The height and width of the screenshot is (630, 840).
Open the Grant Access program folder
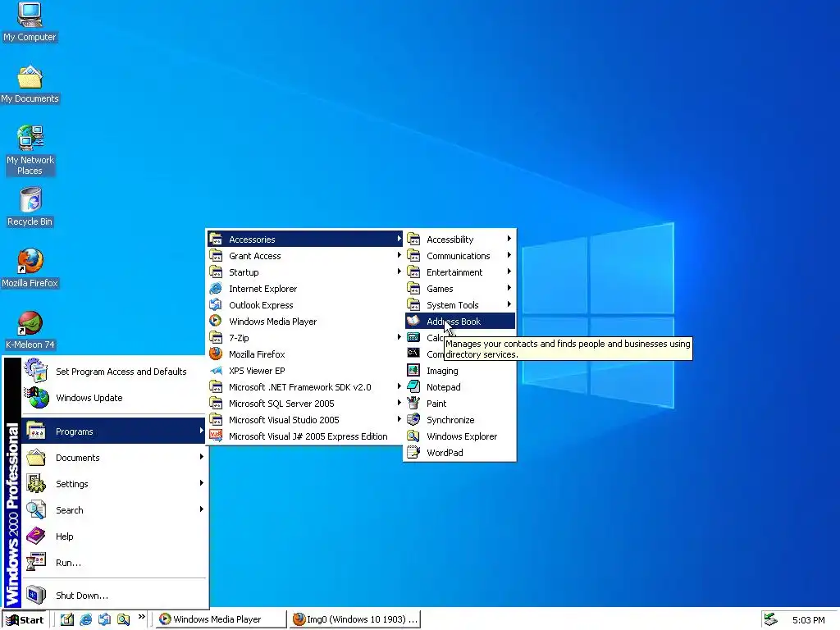[304, 256]
